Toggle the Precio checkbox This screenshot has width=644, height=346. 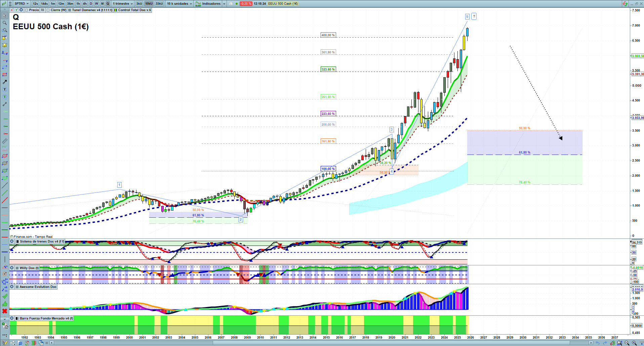coord(27,10)
